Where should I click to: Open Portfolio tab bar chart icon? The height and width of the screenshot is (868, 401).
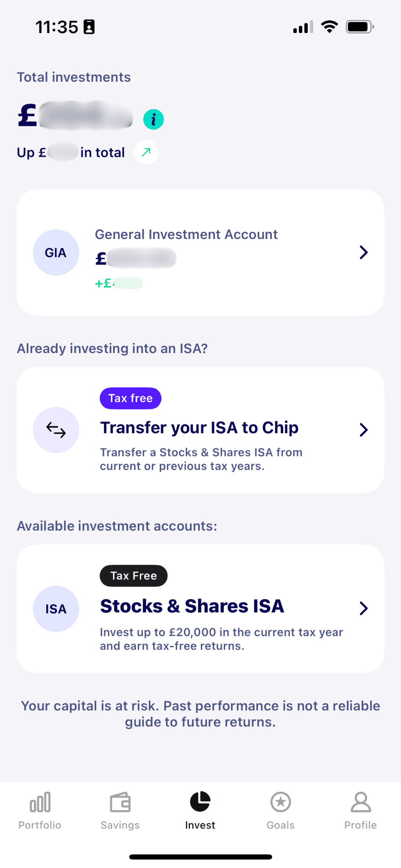pyautogui.click(x=40, y=802)
